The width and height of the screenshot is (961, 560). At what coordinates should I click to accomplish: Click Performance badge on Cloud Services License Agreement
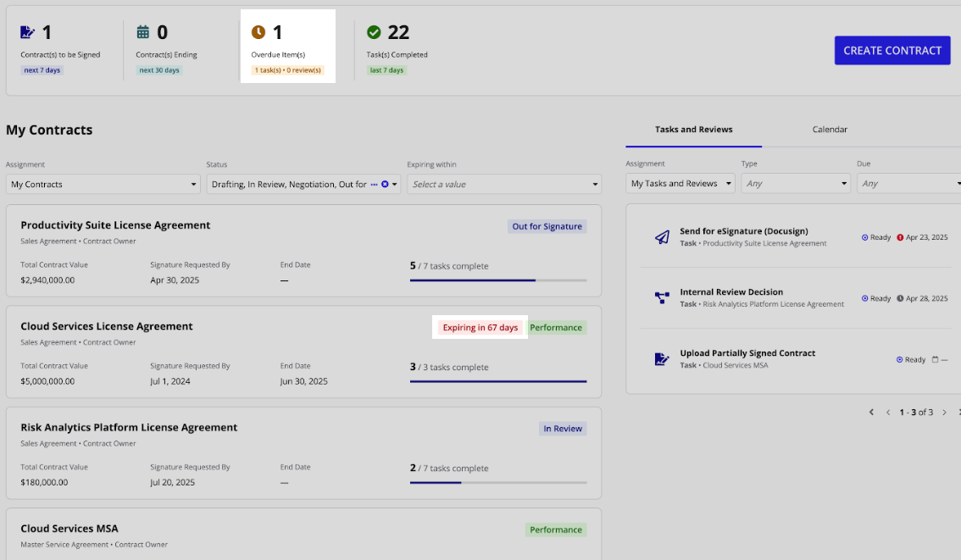(x=556, y=327)
